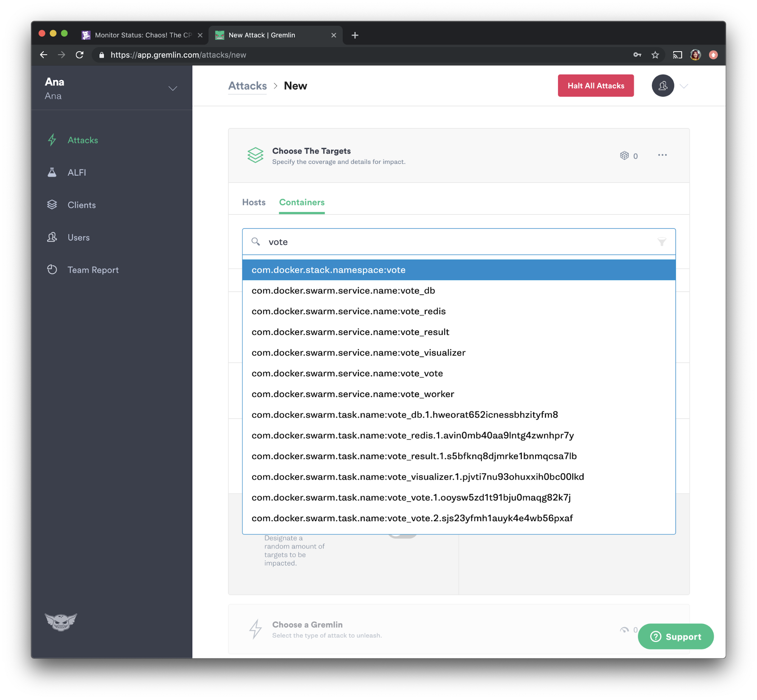Click the three-dot menu on Choose Targets
The image size is (757, 700).
pyautogui.click(x=662, y=155)
